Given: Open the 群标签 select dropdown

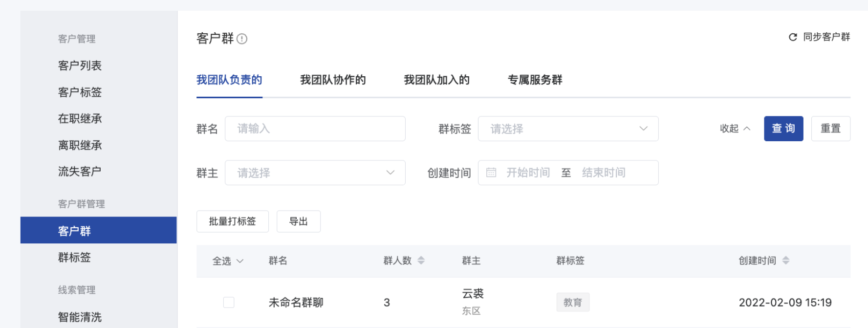Looking at the screenshot, I should click(x=568, y=129).
